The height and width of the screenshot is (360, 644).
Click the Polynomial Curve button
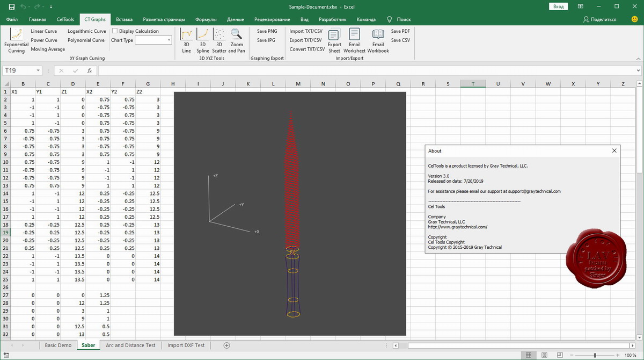pyautogui.click(x=86, y=40)
